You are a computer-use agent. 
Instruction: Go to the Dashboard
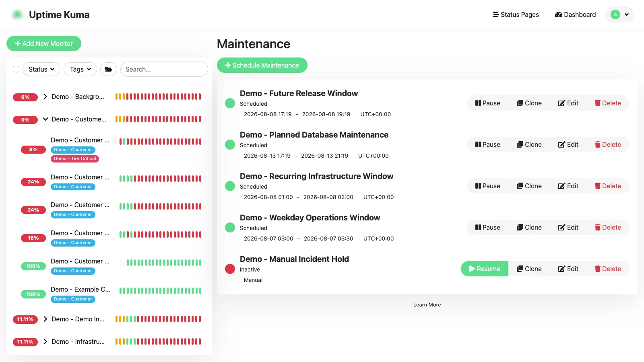tap(575, 14)
